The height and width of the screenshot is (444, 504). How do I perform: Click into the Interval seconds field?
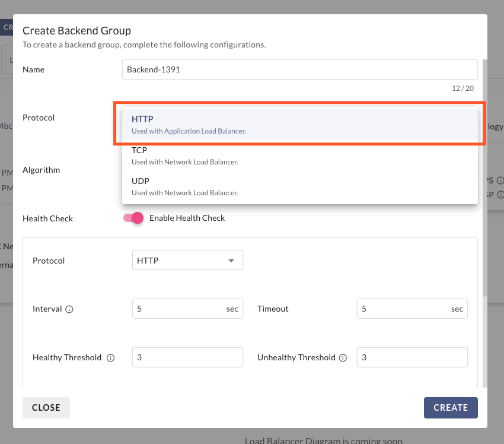178,309
